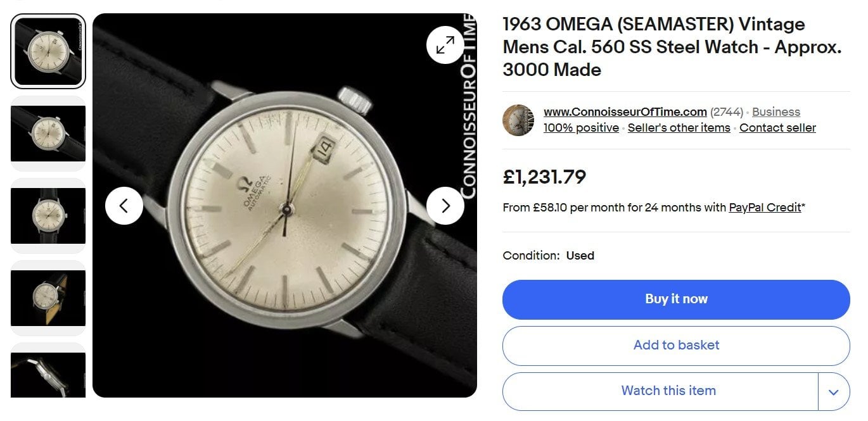Open Seller's other items link
868x421 pixels.
[x=679, y=128]
